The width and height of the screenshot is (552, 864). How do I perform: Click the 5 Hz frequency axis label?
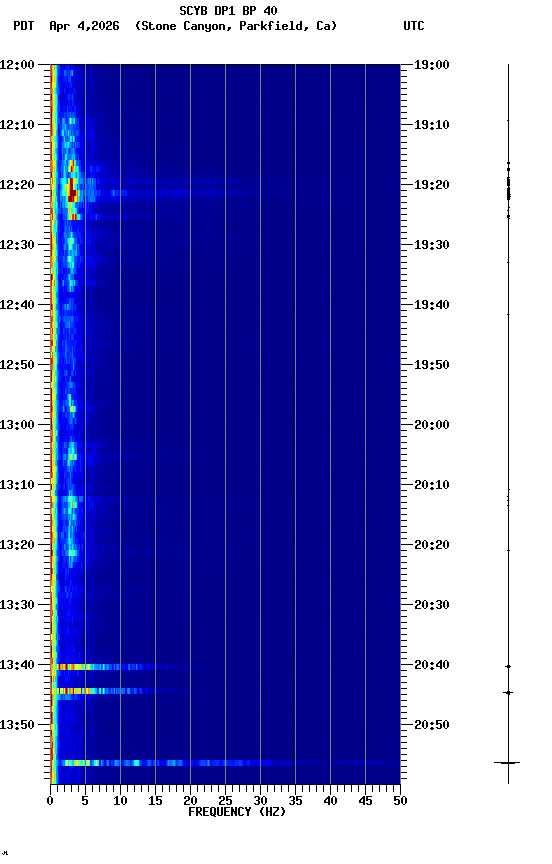tap(85, 801)
